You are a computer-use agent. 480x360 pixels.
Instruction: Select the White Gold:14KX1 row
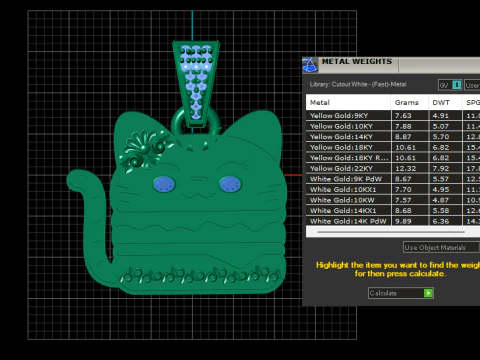point(393,211)
